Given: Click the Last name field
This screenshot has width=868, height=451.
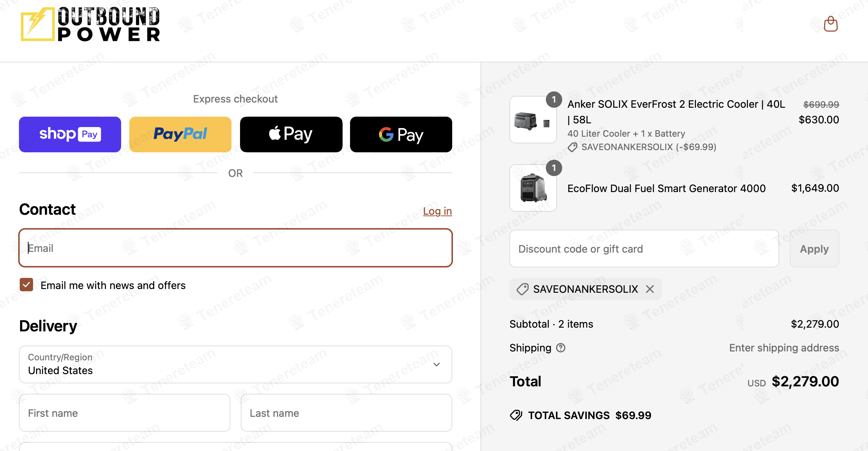Looking at the screenshot, I should tap(346, 413).
